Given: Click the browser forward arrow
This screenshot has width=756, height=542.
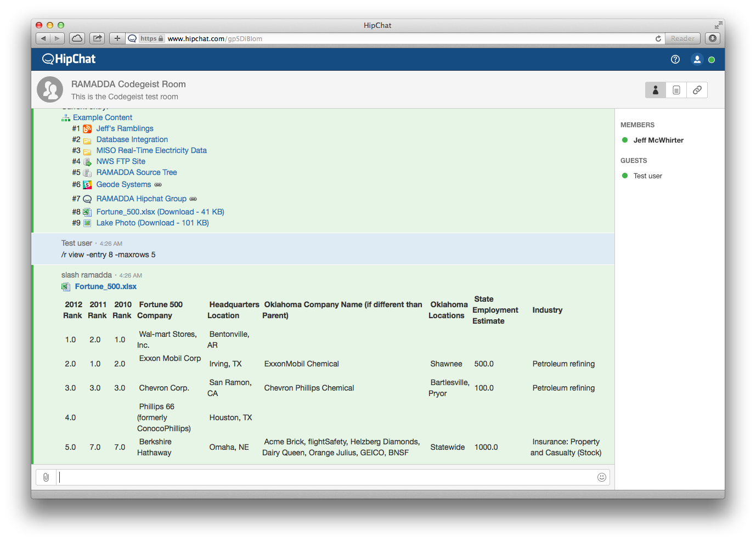Looking at the screenshot, I should pyautogui.click(x=58, y=38).
